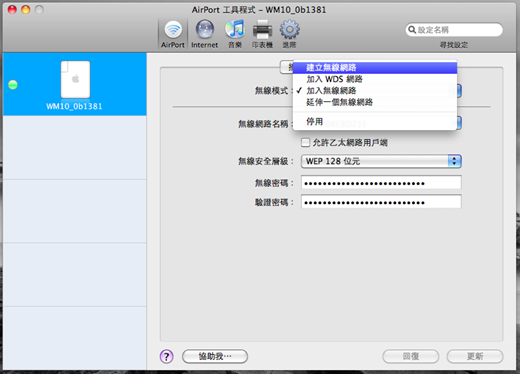The width and height of the screenshot is (520, 374).
Task: Close the AirPort utility window
Action: coord(12,10)
